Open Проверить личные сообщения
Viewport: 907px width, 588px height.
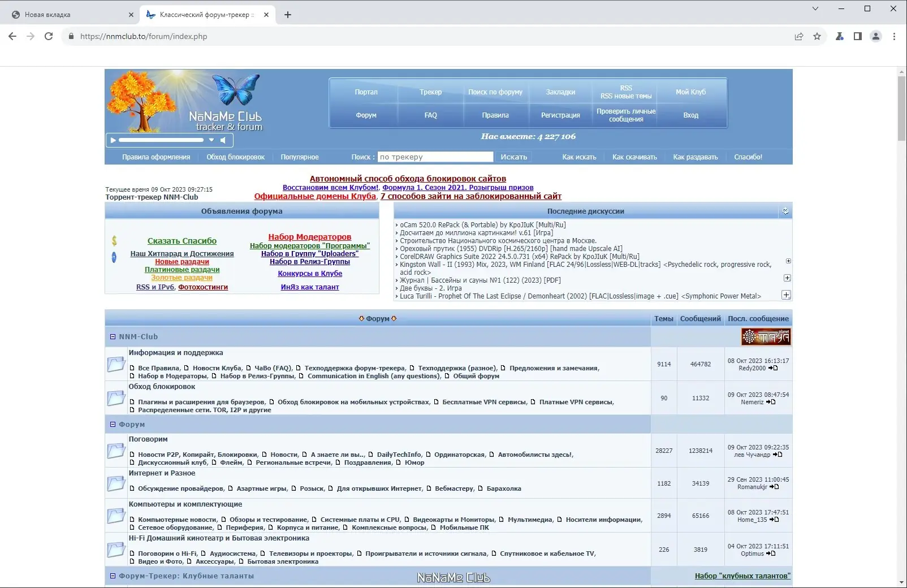(x=626, y=115)
